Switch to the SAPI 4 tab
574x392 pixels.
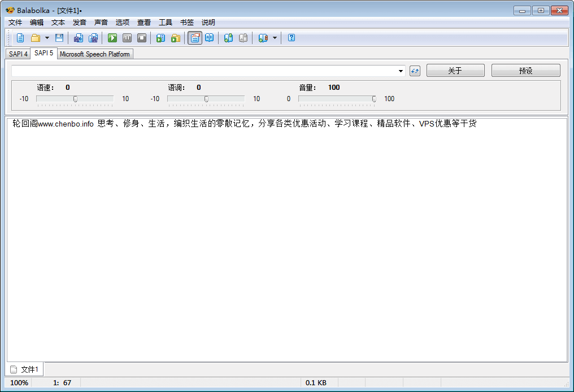[18, 54]
